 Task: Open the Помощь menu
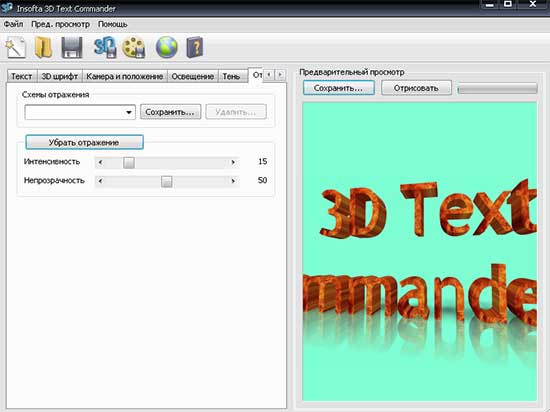113,24
